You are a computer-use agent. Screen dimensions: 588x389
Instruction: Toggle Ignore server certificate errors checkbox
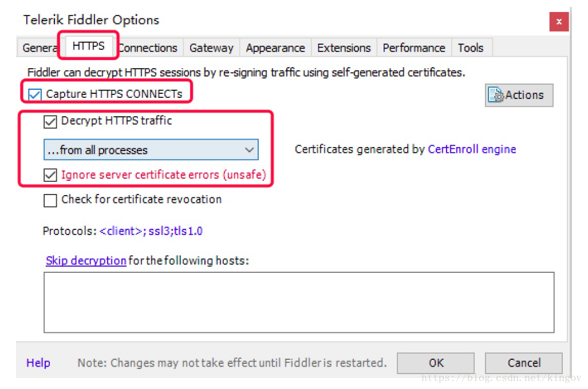50,175
